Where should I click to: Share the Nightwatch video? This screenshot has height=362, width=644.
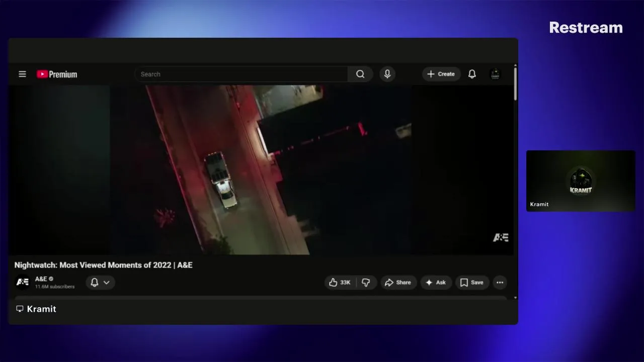click(x=398, y=283)
